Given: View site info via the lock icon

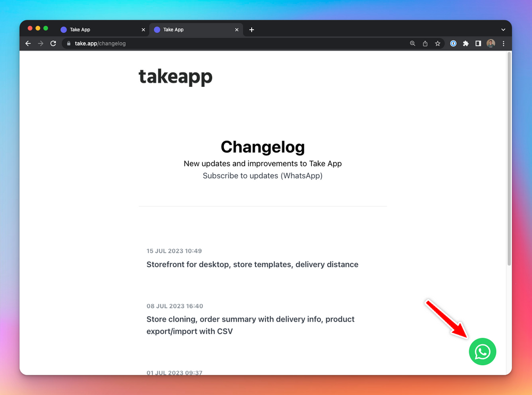Looking at the screenshot, I should [69, 44].
